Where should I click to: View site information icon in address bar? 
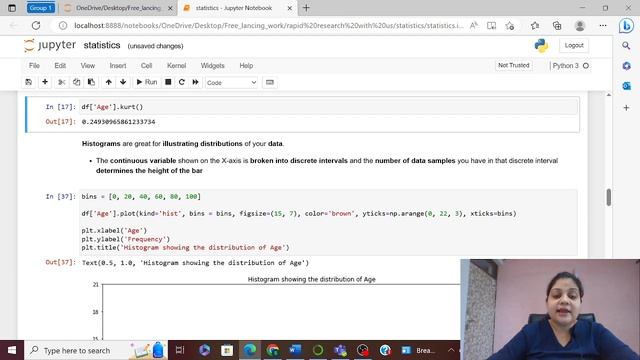tap(63, 25)
